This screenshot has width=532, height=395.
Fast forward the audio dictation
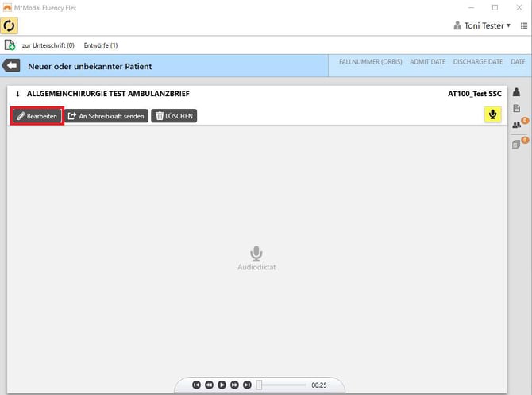[x=234, y=385]
